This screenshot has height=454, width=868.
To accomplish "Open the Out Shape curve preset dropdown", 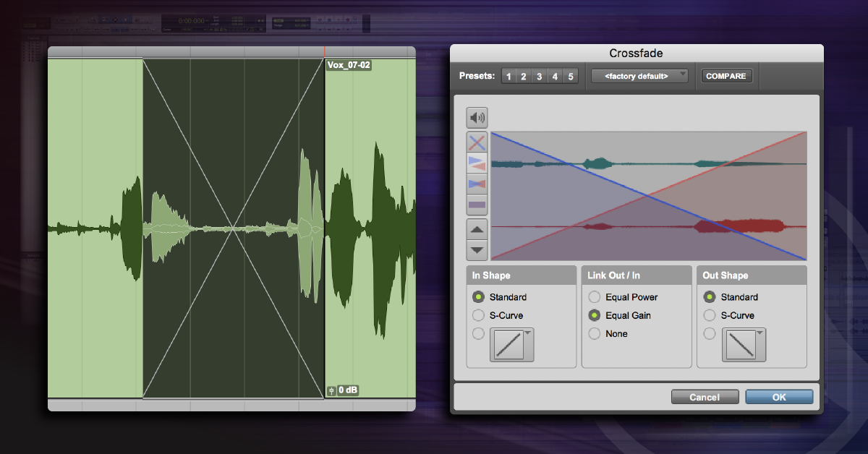I will (x=744, y=344).
